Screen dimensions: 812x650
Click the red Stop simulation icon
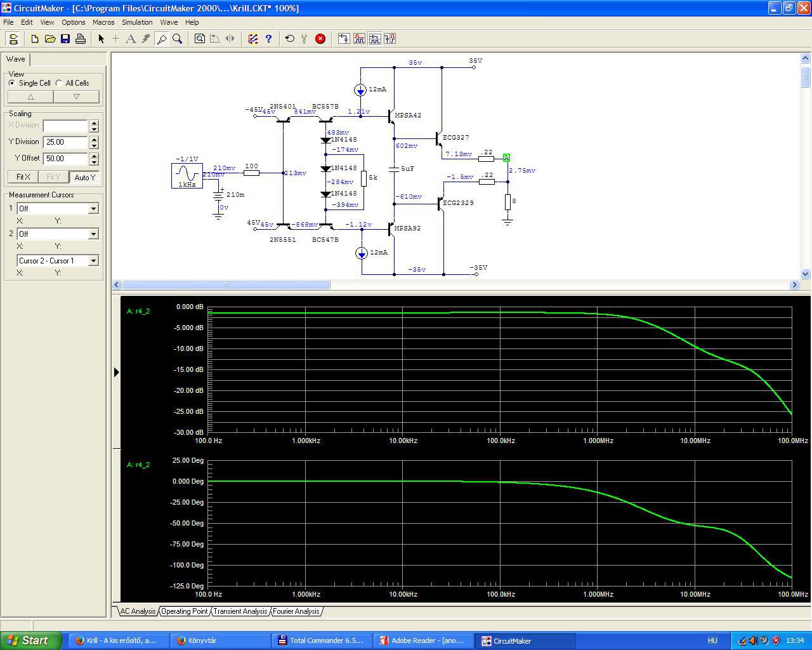point(320,39)
